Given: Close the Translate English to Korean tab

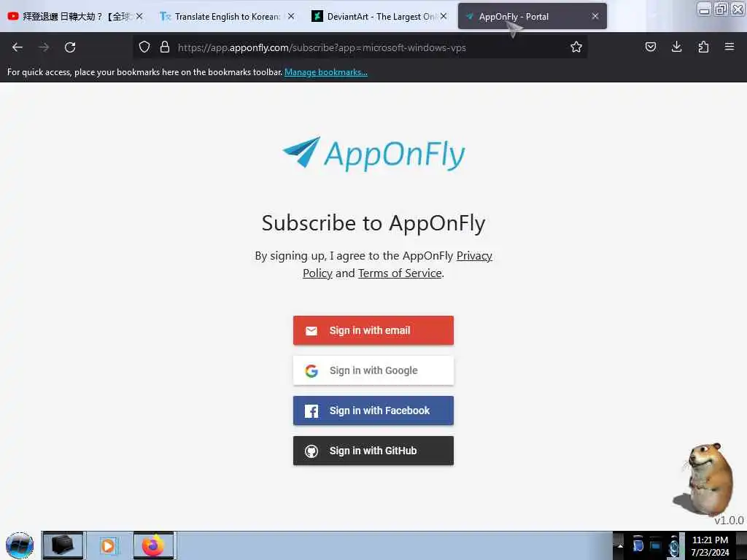Looking at the screenshot, I should [291, 16].
